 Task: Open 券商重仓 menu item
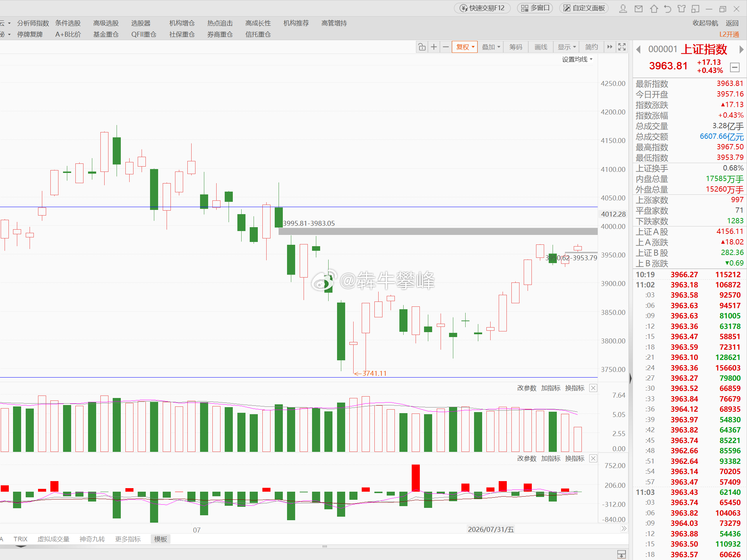pos(220,35)
